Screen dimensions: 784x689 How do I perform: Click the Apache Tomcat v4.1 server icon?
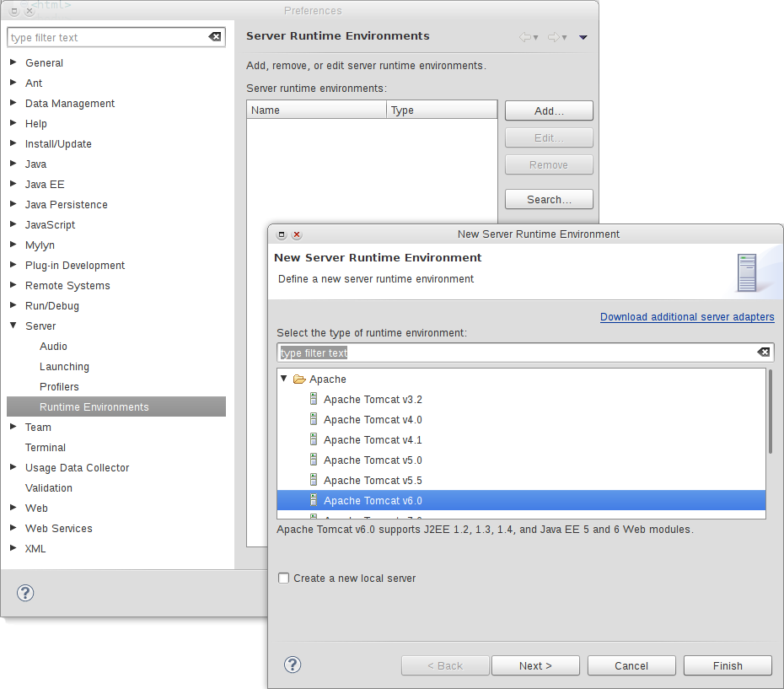click(314, 439)
